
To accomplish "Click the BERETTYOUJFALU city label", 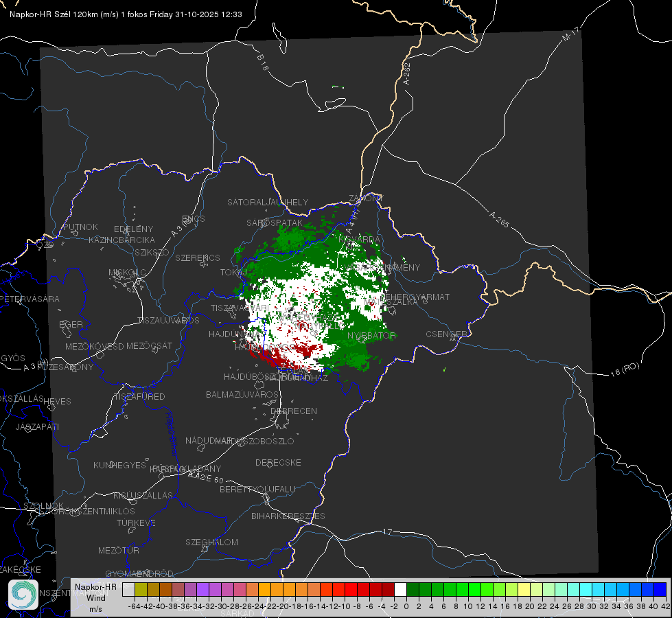I will pyautogui.click(x=257, y=489).
